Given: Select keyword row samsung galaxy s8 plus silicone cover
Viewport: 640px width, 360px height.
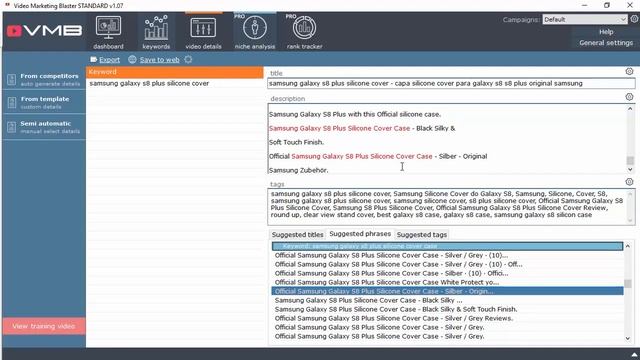Looking at the screenshot, I should pyautogui.click(x=175, y=83).
